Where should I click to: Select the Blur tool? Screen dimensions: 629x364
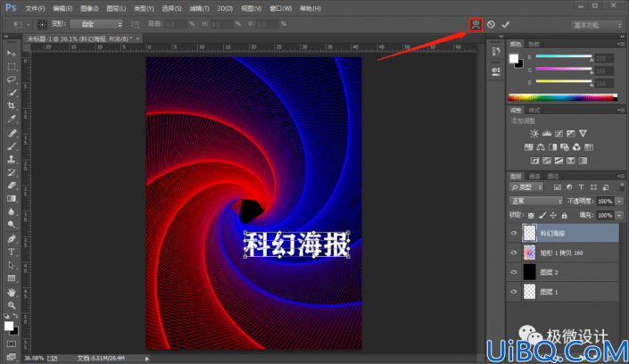(x=12, y=211)
